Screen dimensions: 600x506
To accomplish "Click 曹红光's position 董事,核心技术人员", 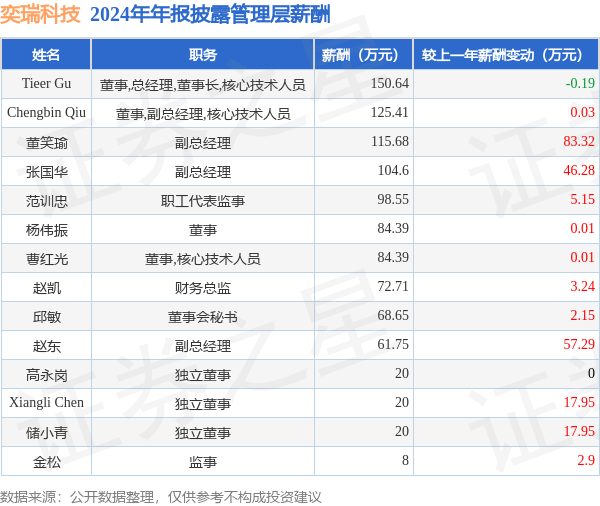I will pyautogui.click(x=203, y=259).
